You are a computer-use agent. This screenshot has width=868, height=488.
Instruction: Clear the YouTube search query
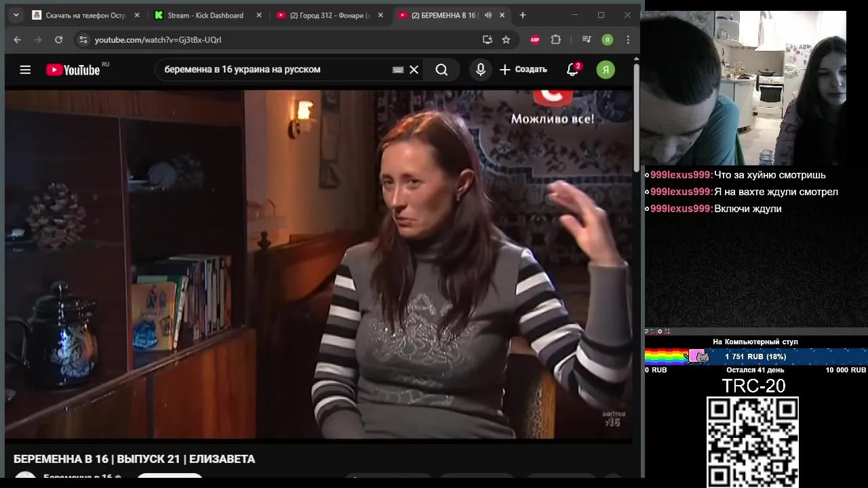pos(414,69)
